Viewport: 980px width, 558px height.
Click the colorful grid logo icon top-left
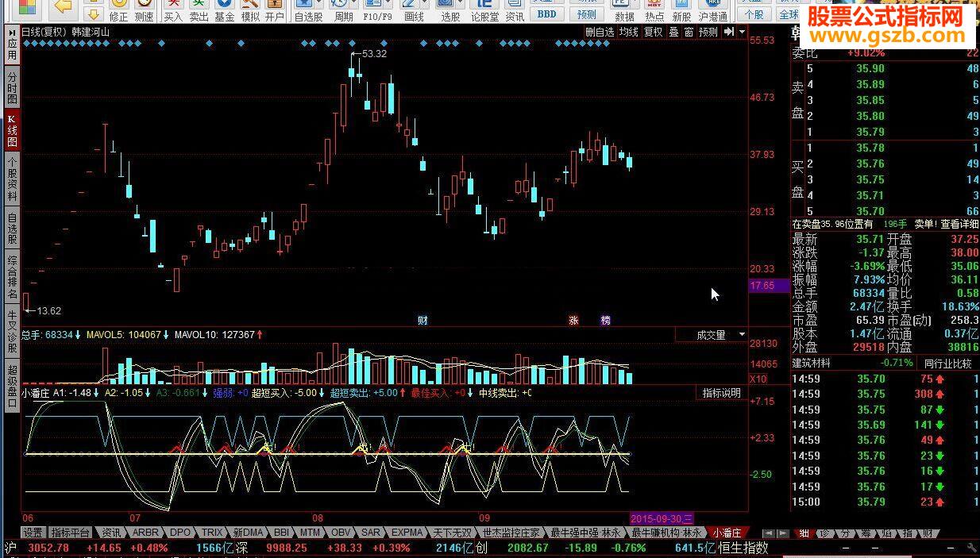coord(26,8)
